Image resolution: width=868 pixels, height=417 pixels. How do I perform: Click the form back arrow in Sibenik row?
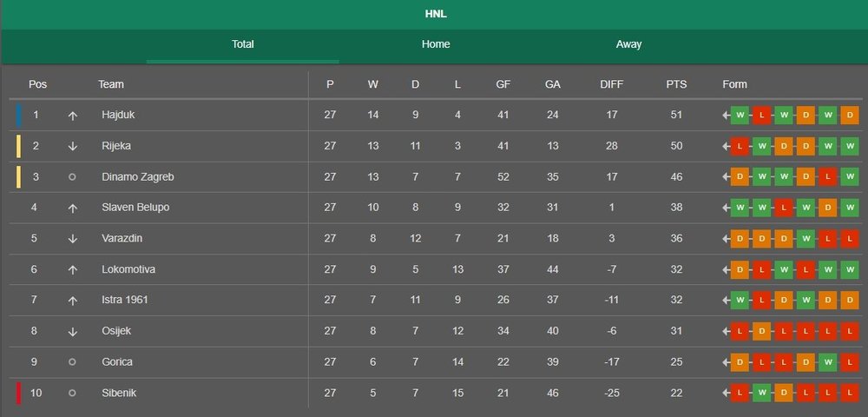point(726,393)
